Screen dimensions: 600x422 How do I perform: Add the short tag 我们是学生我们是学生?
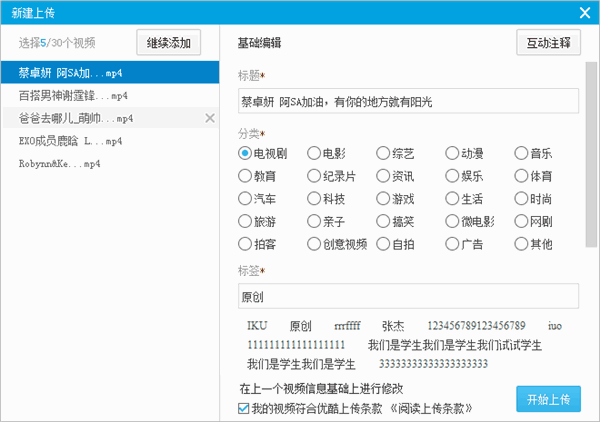(301, 364)
